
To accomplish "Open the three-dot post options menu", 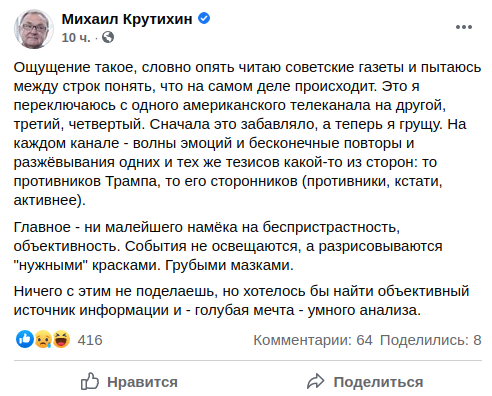I will click(464, 27).
